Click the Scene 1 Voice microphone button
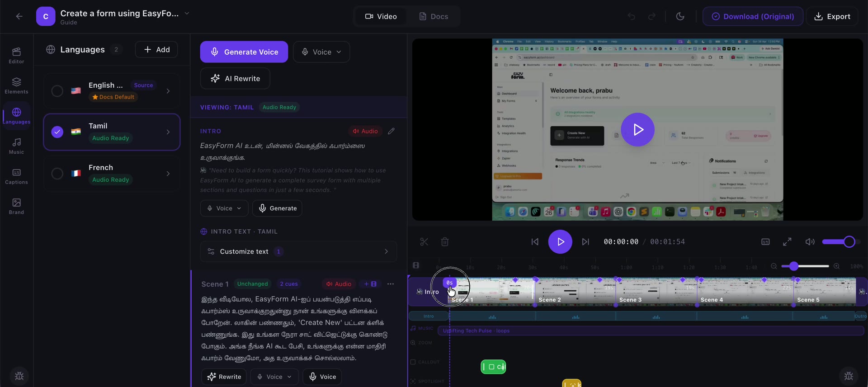 coord(322,377)
